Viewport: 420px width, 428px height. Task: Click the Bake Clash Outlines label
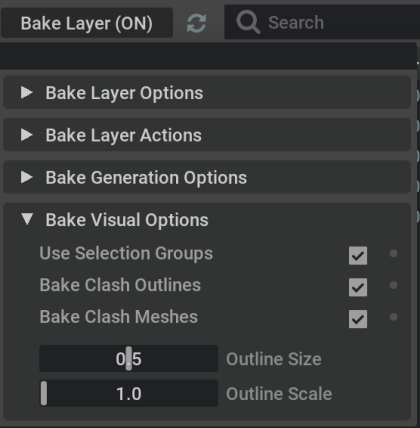click(x=120, y=285)
